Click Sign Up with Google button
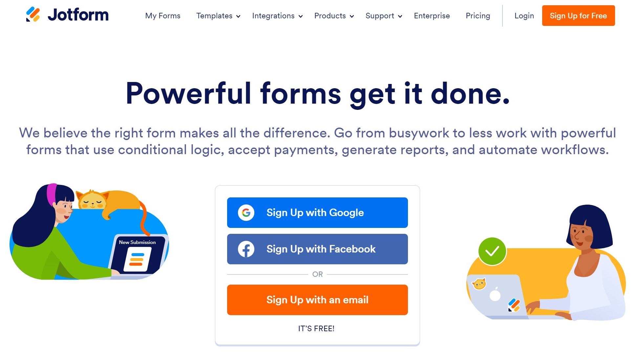The height and width of the screenshot is (364, 639). click(x=317, y=213)
